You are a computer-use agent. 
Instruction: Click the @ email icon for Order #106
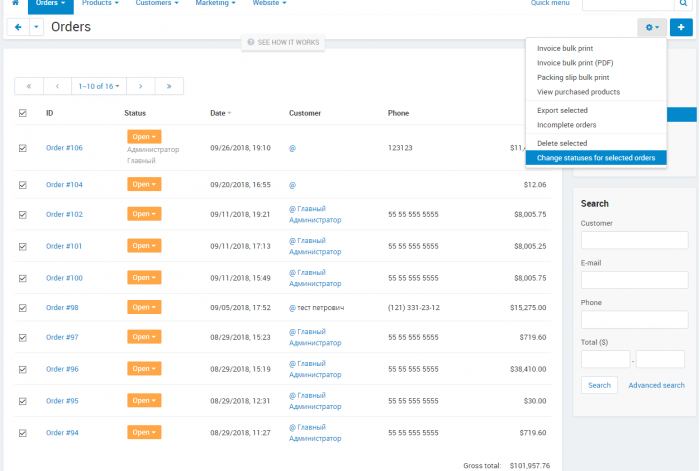tap(292, 148)
